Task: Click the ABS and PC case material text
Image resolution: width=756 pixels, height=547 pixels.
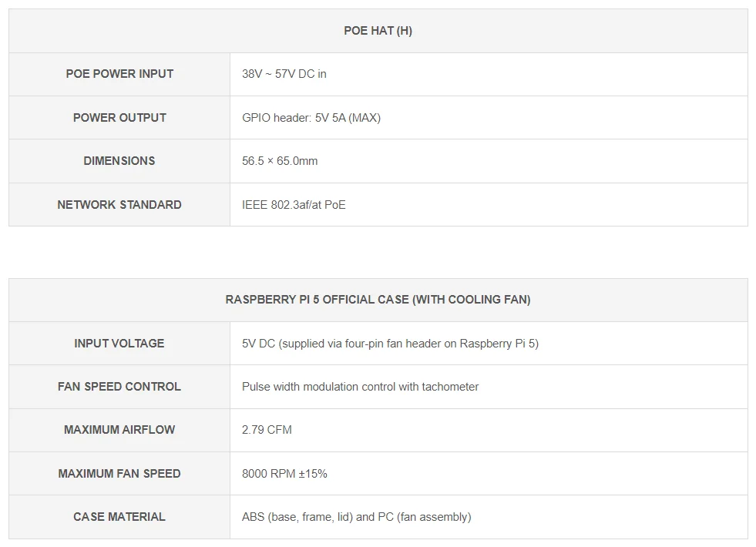Action: click(x=356, y=517)
